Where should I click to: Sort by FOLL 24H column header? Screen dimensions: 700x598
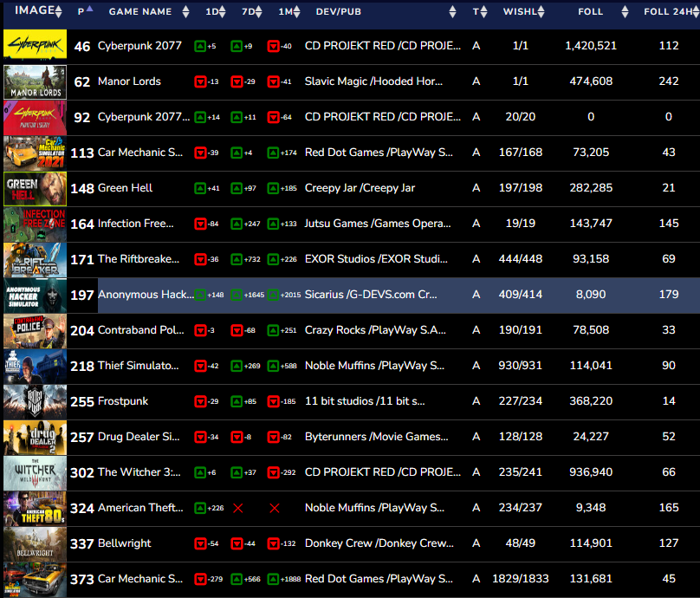(671, 11)
